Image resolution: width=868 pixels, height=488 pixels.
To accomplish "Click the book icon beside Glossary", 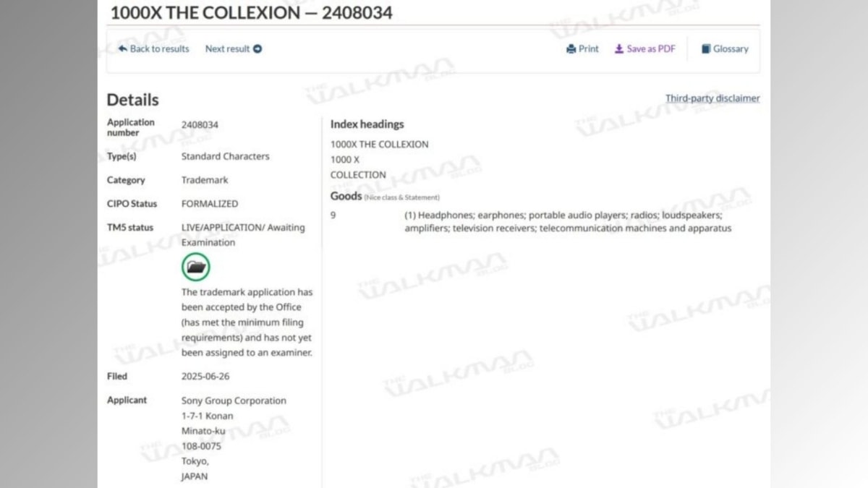I will click(706, 49).
